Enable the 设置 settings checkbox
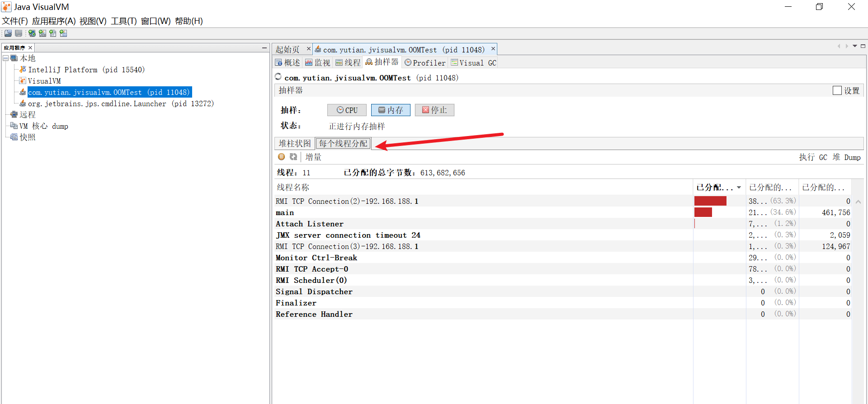 click(x=837, y=90)
